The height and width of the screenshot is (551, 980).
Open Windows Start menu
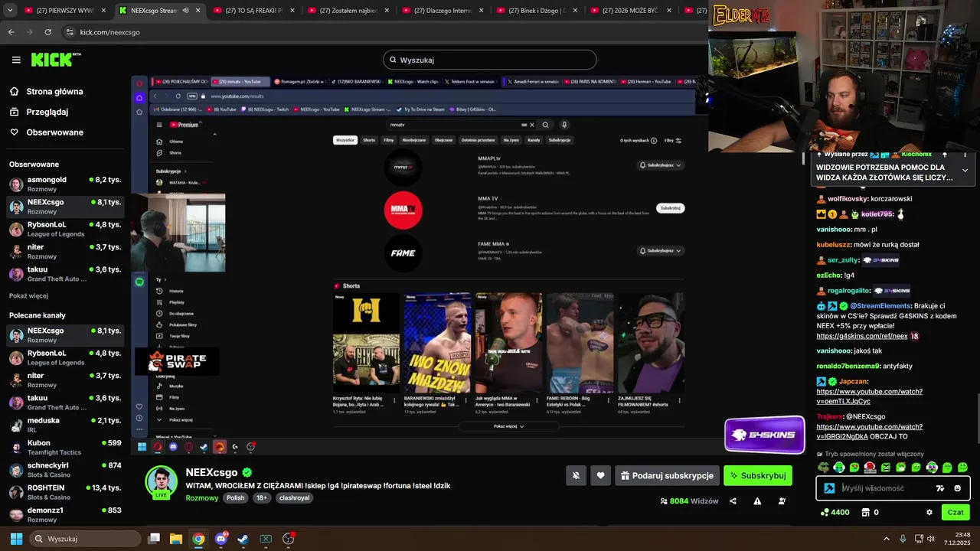[x=15, y=539]
